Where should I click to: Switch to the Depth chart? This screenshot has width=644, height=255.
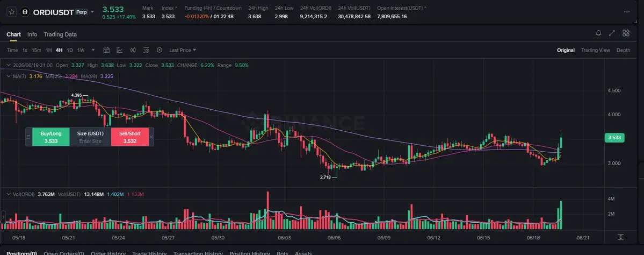tap(623, 50)
